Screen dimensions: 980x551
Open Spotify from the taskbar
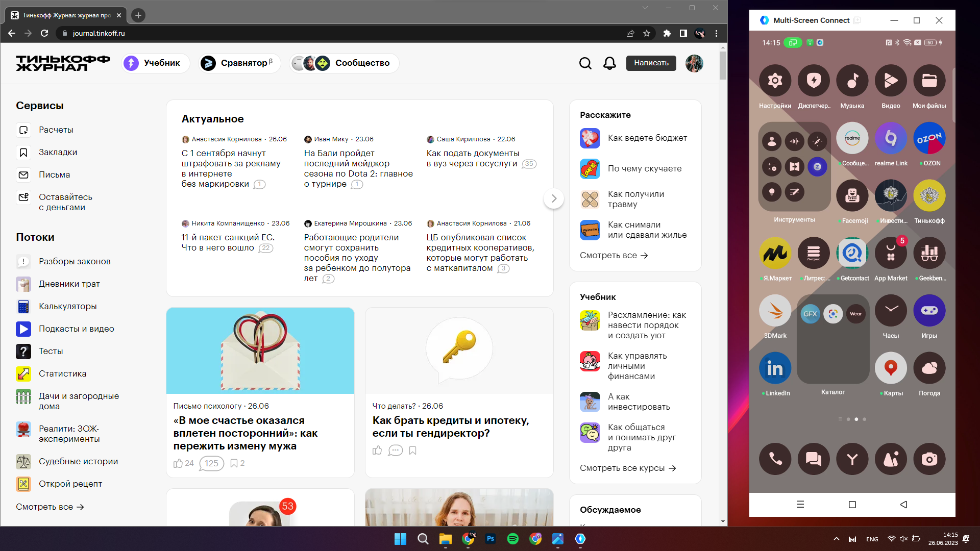pos(513,539)
